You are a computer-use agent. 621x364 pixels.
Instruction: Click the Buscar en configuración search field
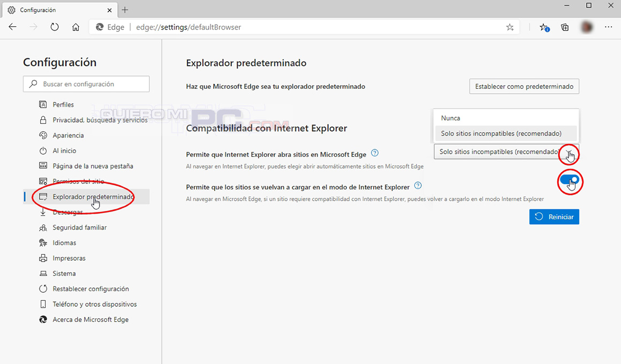coord(86,84)
